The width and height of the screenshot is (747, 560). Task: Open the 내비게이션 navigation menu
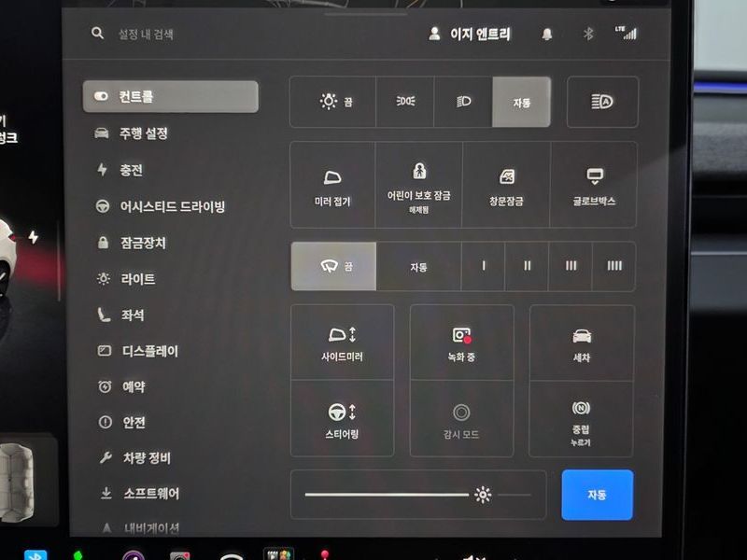pyautogui.click(x=141, y=527)
